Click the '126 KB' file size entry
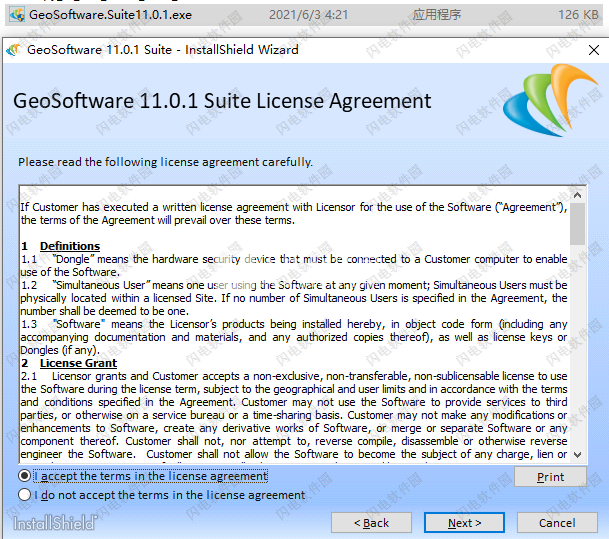This screenshot has height=539, width=609. click(x=578, y=15)
